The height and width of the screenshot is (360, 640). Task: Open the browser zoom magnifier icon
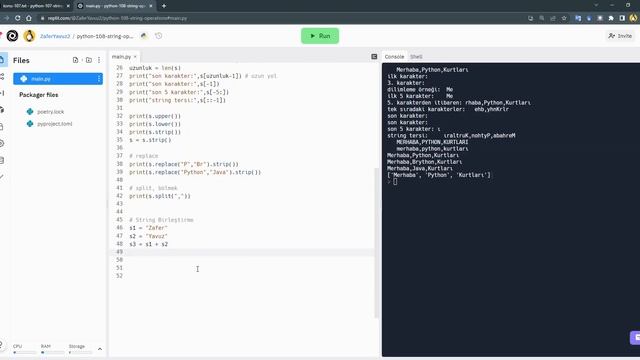pos(542,18)
